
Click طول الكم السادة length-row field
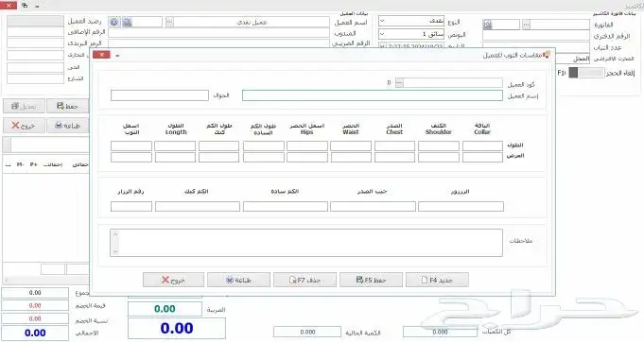pos(264,146)
